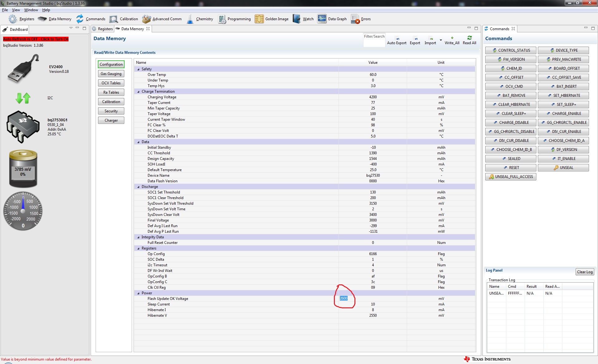Click the Flash Update OK Voltage value field
Viewport: 598px width, 364px height.
click(x=373, y=298)
